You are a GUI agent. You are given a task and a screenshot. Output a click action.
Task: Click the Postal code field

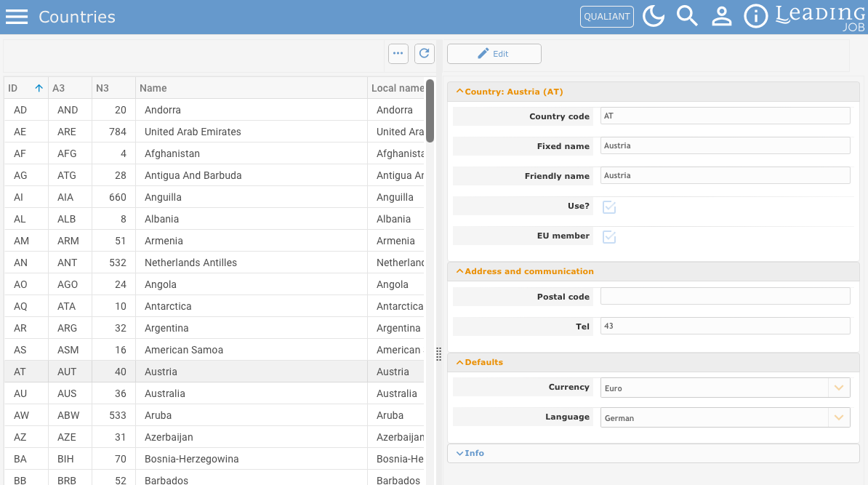pyautogui.click(x=726, y=296)
